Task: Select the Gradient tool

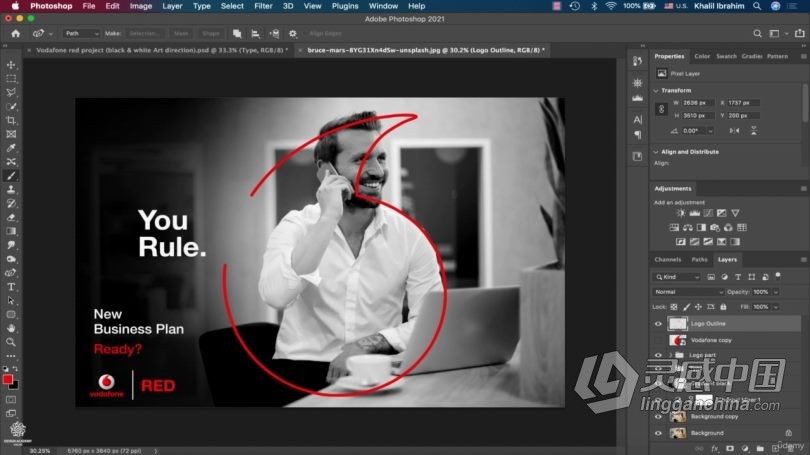Action: pos(11,231)
